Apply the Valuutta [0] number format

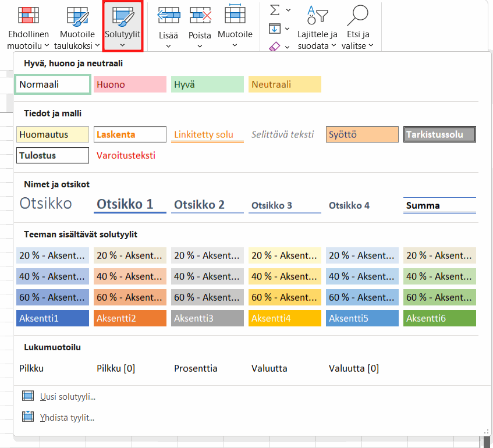pos(354,368)
